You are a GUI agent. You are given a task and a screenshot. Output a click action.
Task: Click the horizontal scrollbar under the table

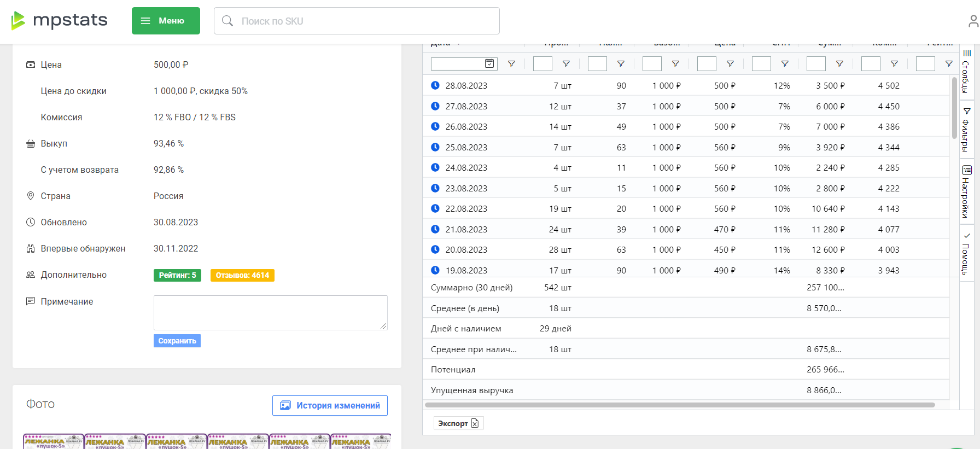679,405
